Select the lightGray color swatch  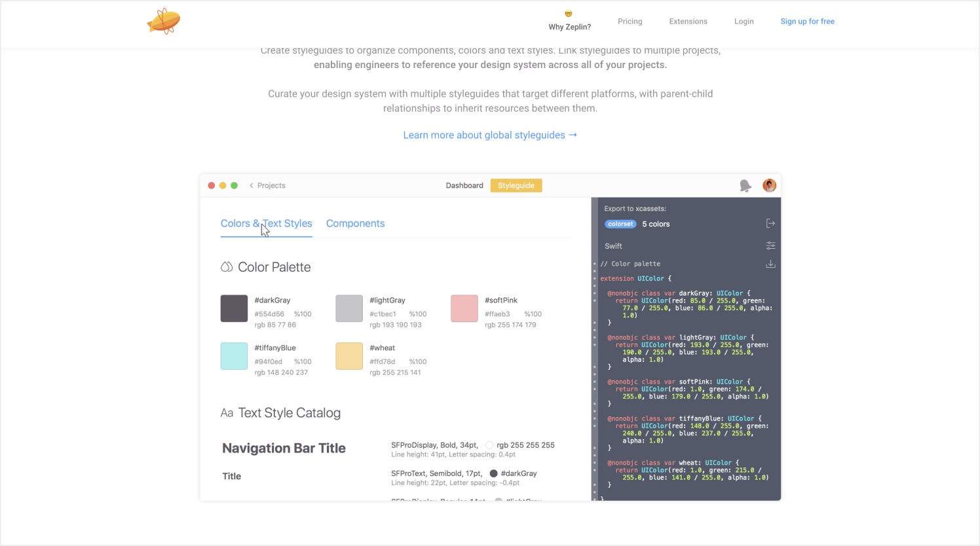(x=349, y=308)
